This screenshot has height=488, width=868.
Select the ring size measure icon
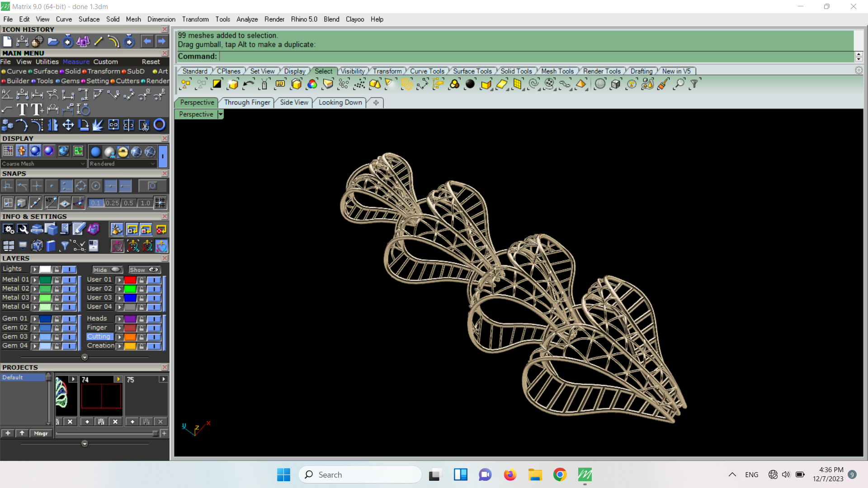[x=84, y=109]
